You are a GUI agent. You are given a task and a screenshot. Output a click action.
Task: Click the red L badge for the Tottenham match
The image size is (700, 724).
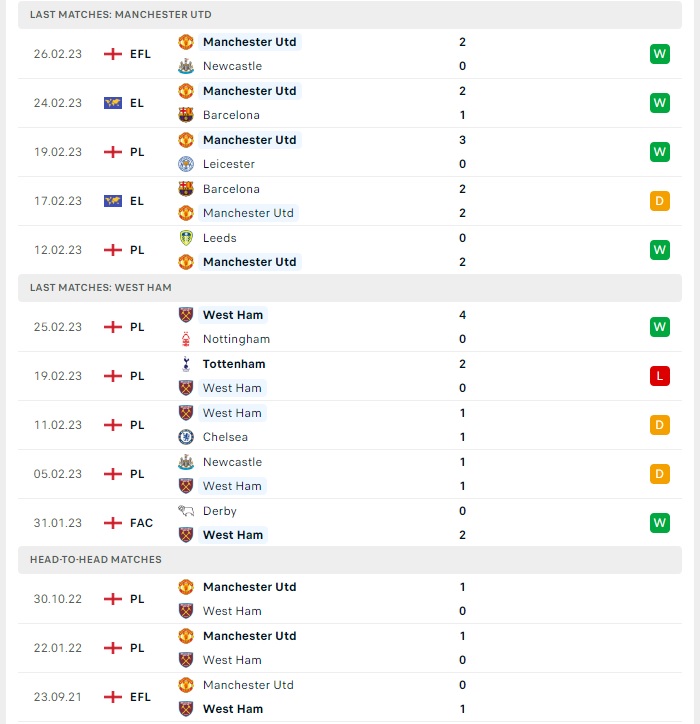click(659, 376)
